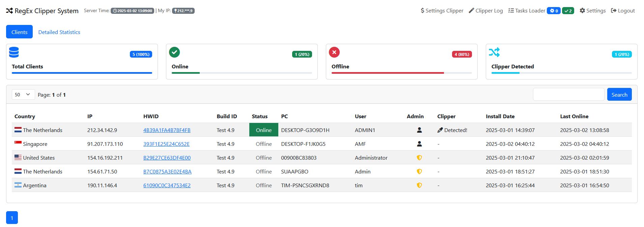
Task: Click the Offline red progress bar
Action: (x=387, y=73)
